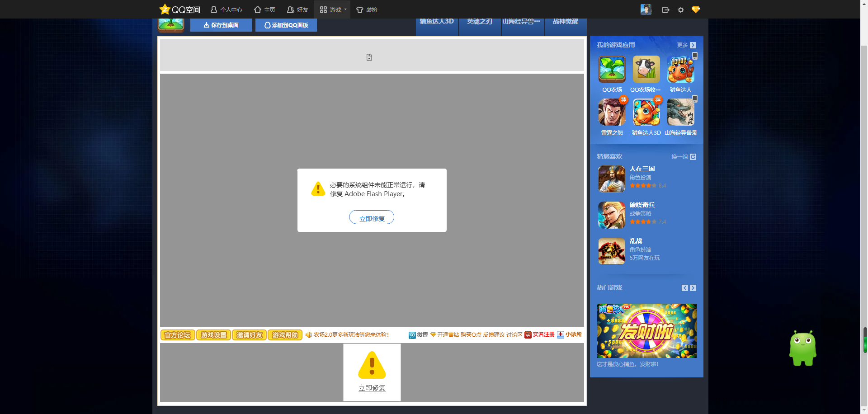Click 立即修复 link in bottom panel

tap(372, 388)
